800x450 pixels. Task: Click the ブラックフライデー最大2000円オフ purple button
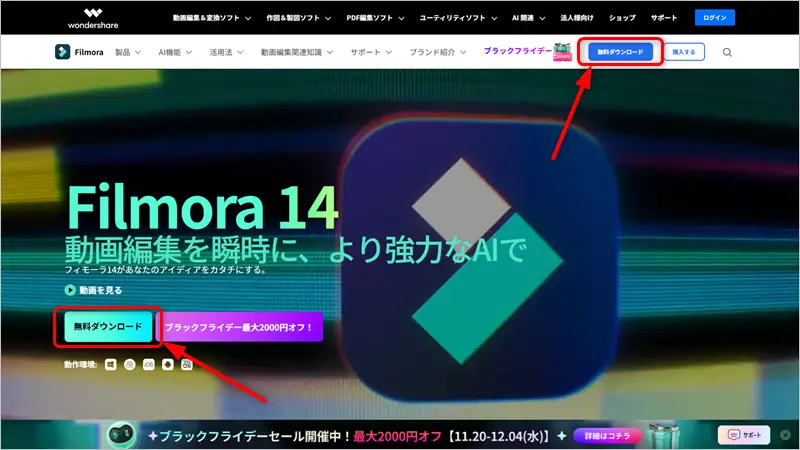click(239, 327)
